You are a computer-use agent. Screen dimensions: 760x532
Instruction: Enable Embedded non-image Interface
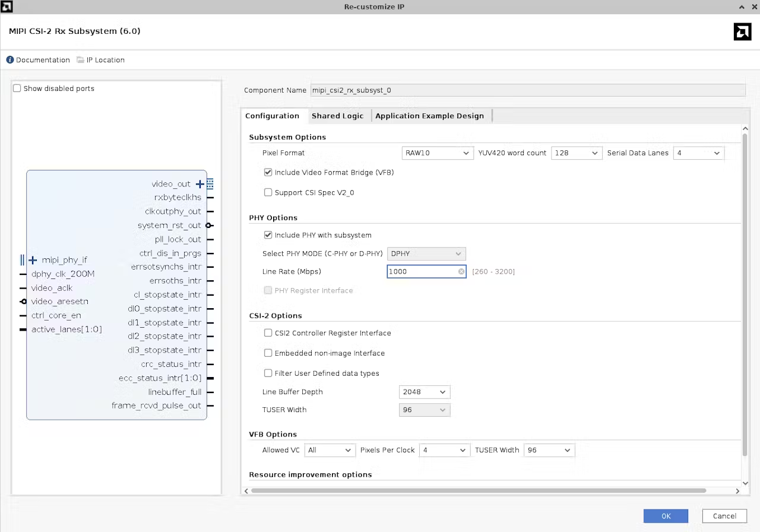pyautogui.click(x=268, y=353)
